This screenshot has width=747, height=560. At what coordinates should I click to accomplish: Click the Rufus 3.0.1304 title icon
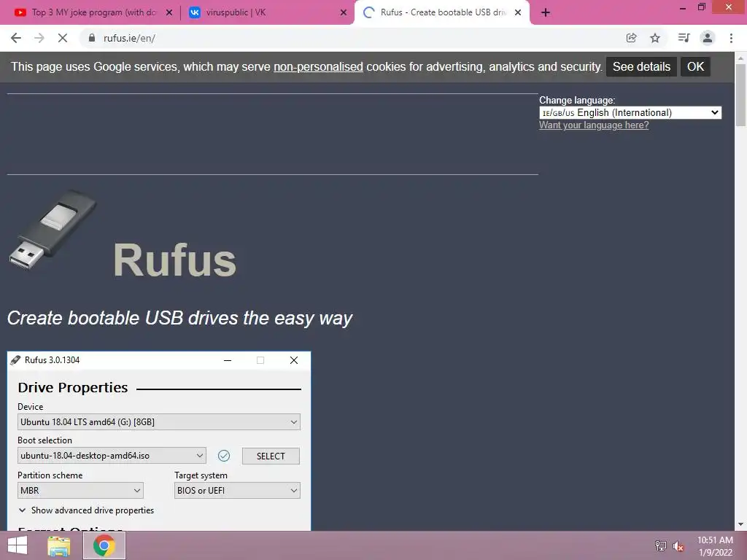coord(15,360)
